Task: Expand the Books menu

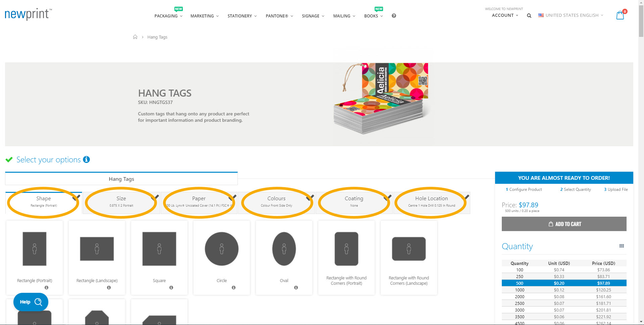Action: (x=373, y=16)
